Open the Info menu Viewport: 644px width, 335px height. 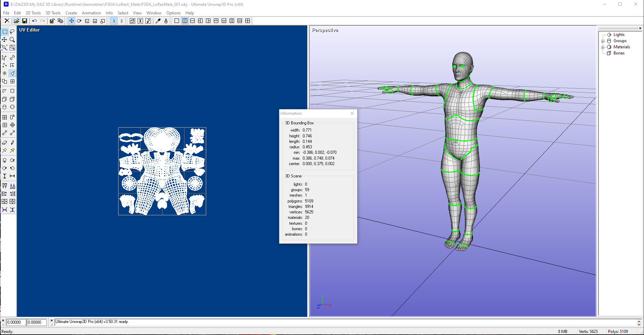click(x=109, y=13)
